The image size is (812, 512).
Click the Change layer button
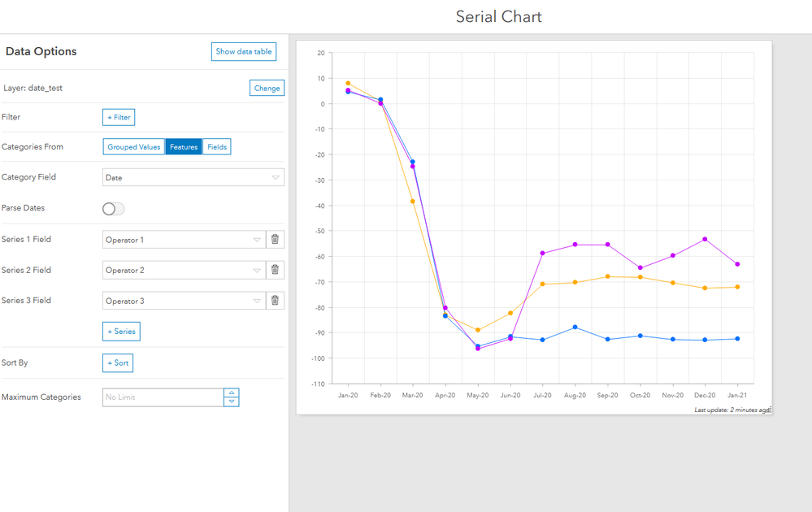tap(267, 89)
